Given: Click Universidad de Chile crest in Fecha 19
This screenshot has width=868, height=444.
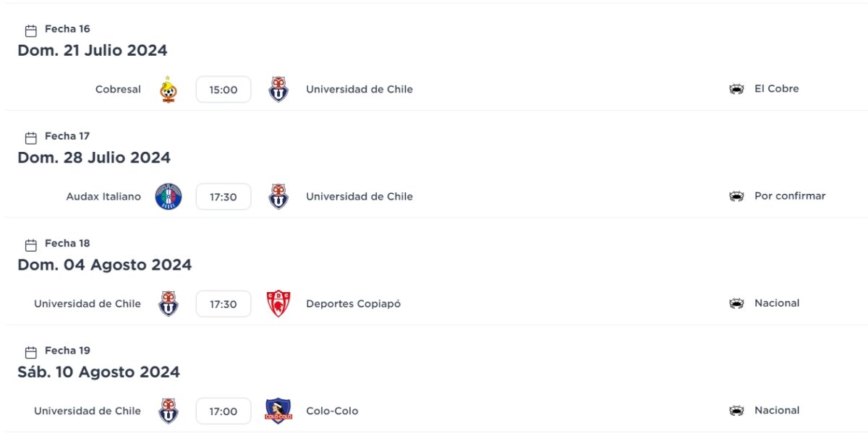Looking at the screenshot, I should coord(169,411).
